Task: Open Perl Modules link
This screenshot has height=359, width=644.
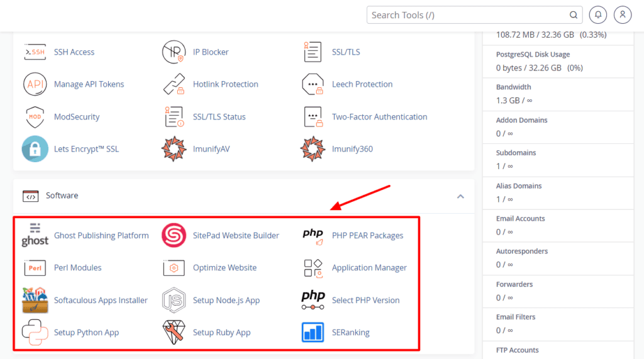Action: coord(77,268)
